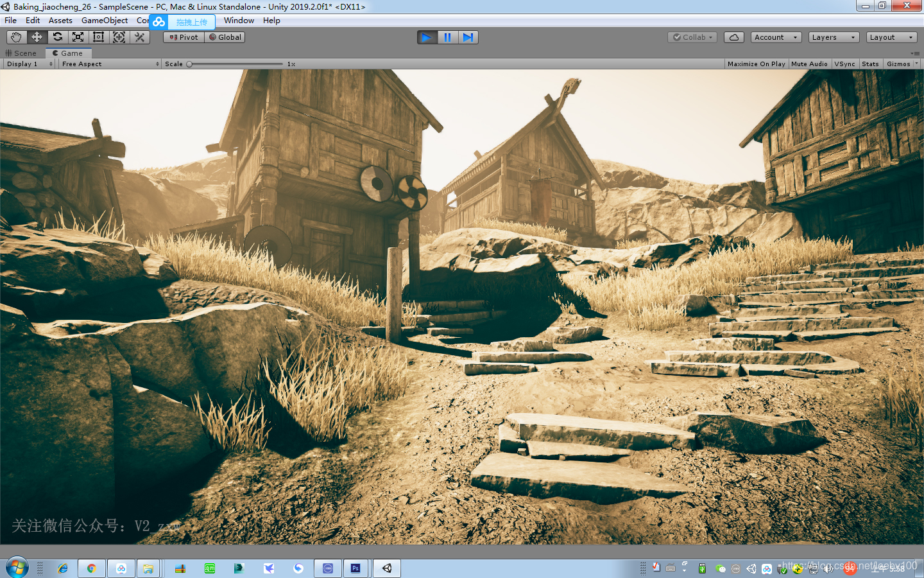Open Baidu Netdisk taskbar button

pos(121,568)
